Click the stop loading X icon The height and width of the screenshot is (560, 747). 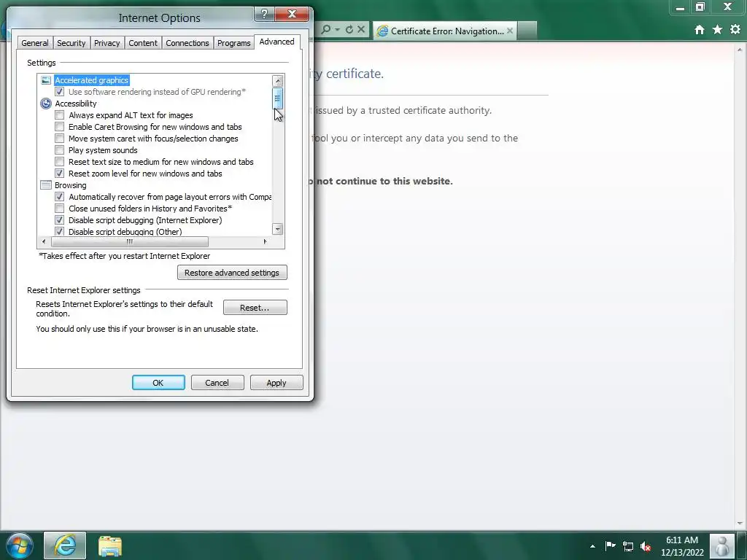click(x=361, y=29)
